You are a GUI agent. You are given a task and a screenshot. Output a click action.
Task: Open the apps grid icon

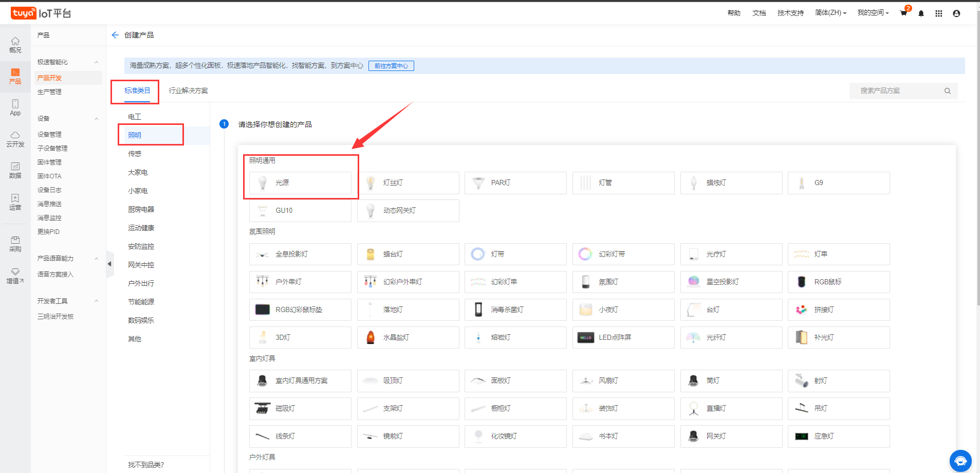click(x=938, y=13)
